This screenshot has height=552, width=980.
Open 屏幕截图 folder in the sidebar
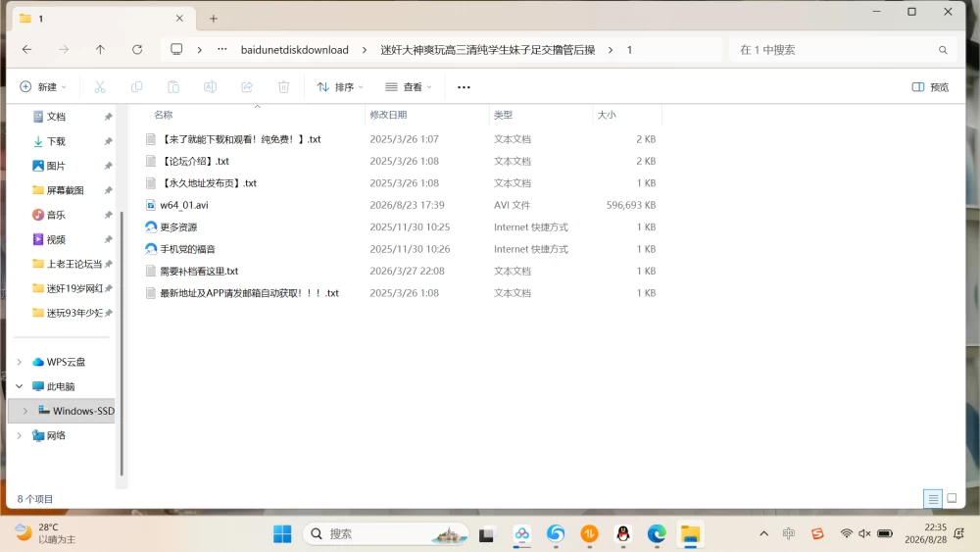pos(65,190)
